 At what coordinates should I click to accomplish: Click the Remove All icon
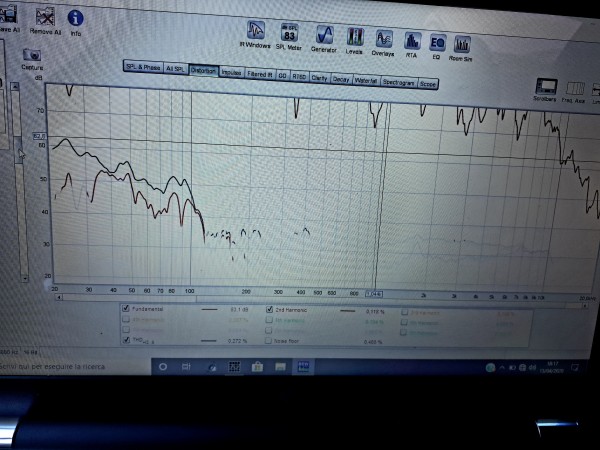pyautogui.click(x=45, y=21)
